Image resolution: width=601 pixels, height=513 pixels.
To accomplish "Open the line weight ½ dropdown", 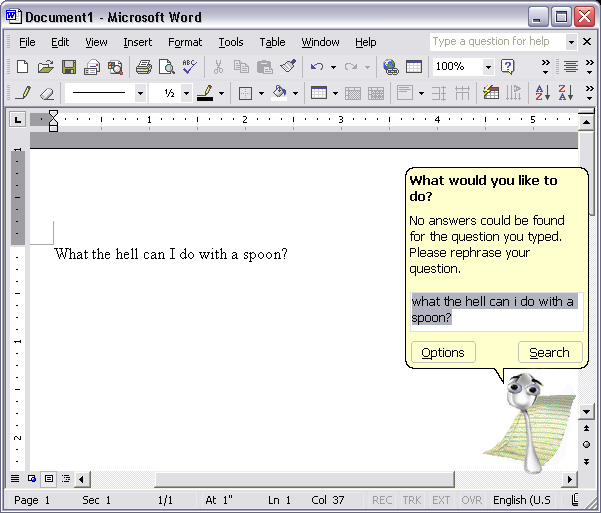I will pyautogui.click(x=186, y=93).
